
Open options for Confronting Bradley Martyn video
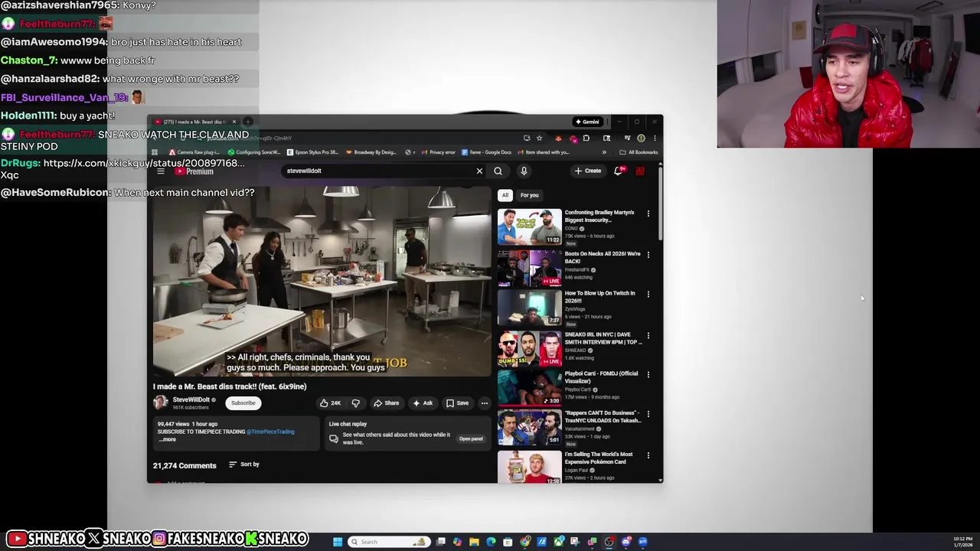648,214
